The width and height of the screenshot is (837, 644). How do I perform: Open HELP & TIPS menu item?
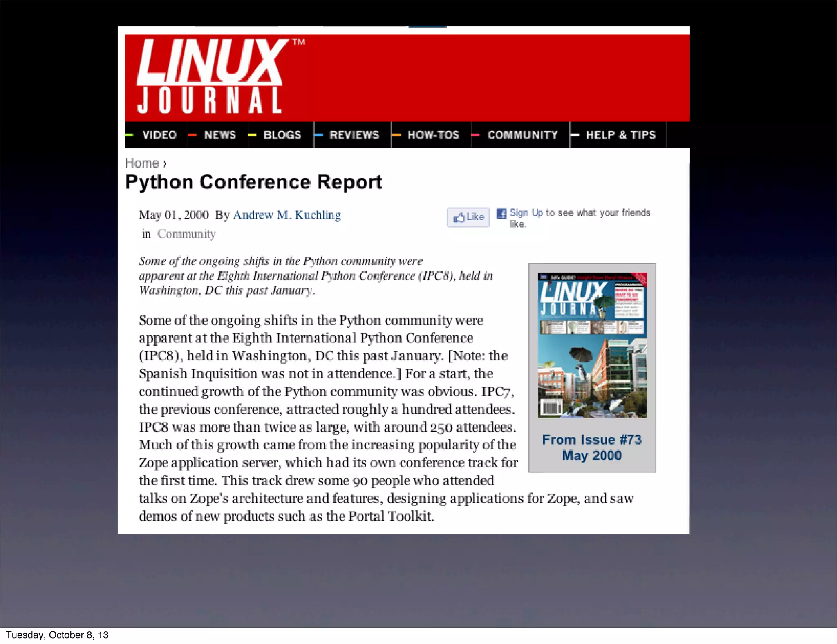coord(620,135)
